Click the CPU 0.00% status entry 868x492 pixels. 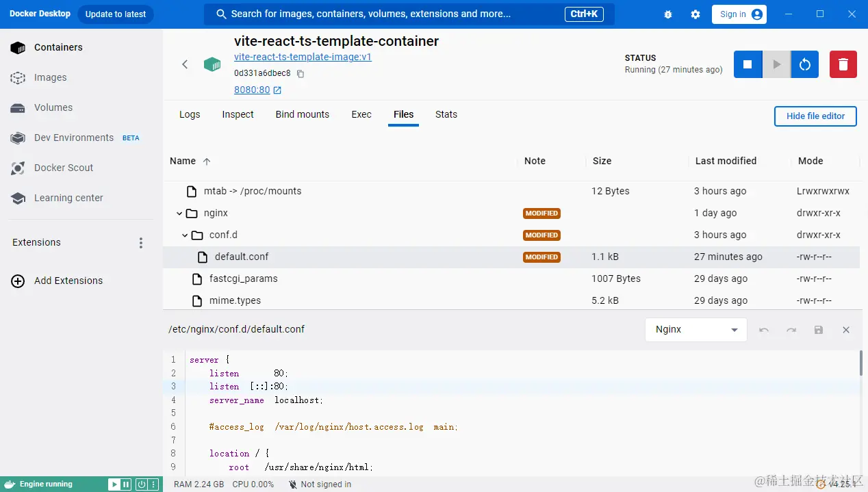(253, 484)
